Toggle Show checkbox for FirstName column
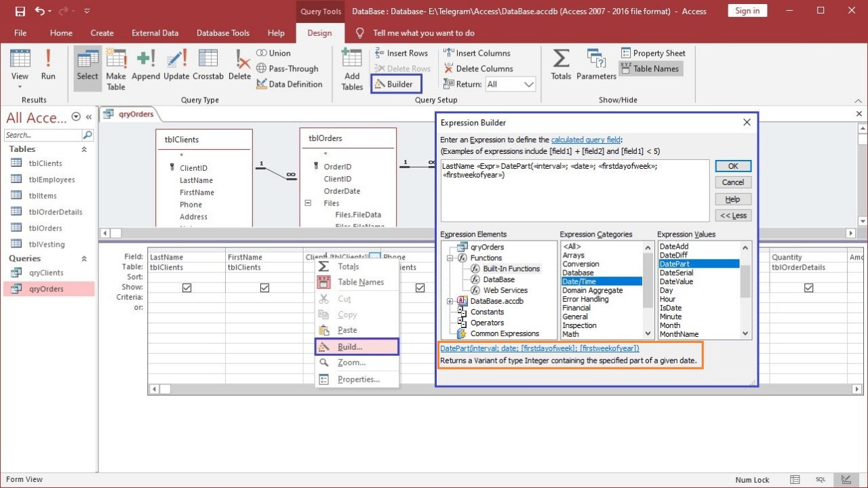 [x=264, y=287]
